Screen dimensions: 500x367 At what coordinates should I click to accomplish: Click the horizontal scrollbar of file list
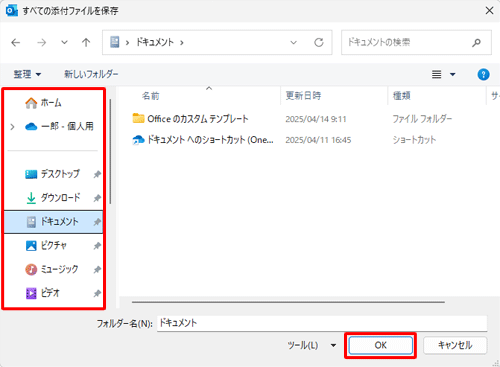[288, 302]
